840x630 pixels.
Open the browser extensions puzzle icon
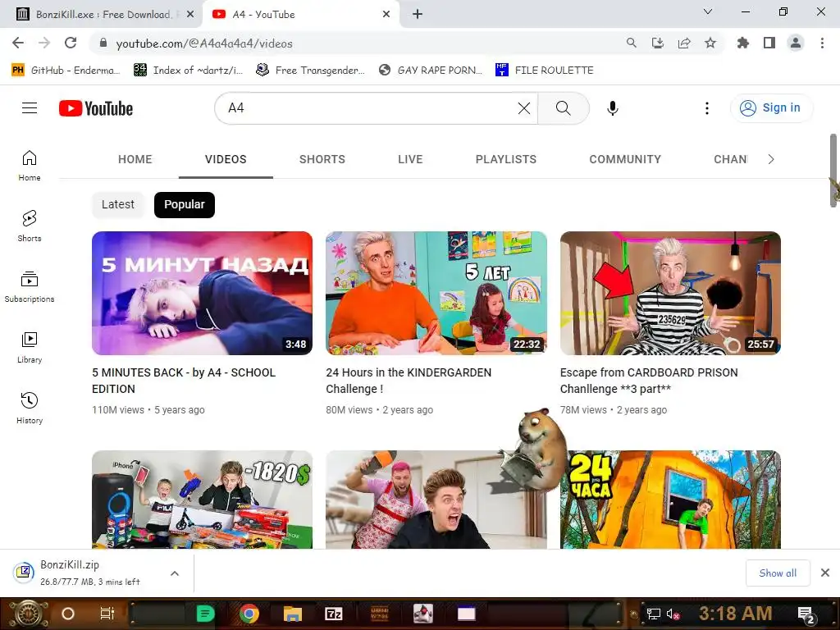pos(743,43)
